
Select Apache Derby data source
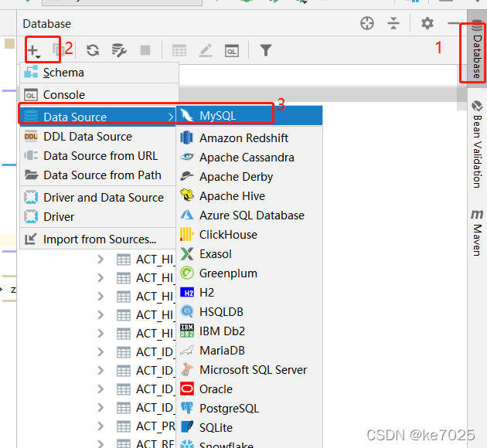250,177
